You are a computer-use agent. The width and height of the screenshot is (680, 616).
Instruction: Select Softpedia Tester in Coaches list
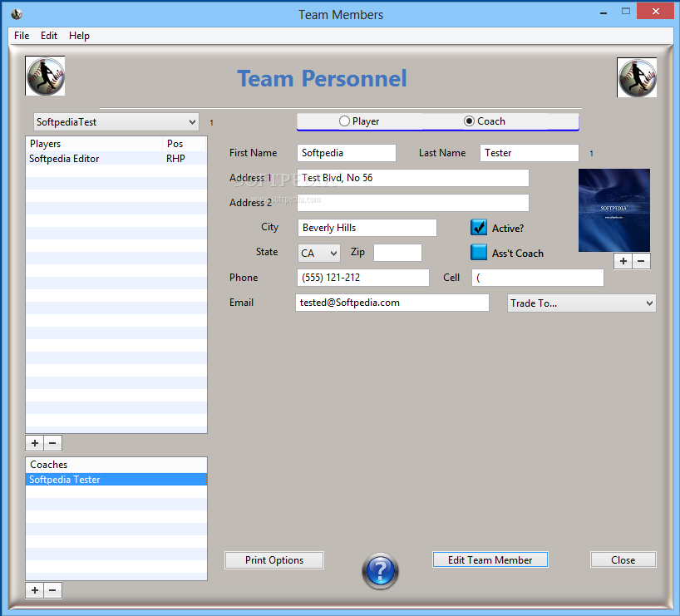pos(116,480)
